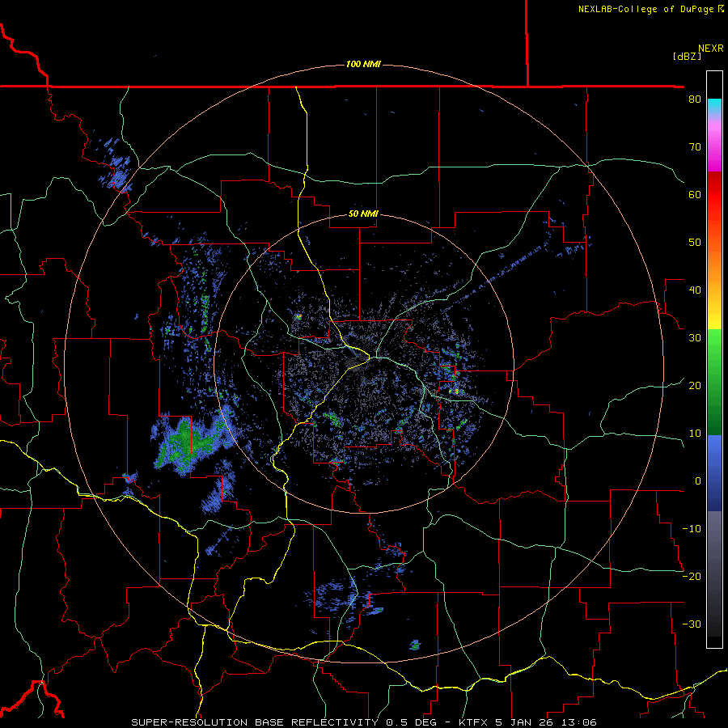Click the 50 NMI range ring label

363,214
